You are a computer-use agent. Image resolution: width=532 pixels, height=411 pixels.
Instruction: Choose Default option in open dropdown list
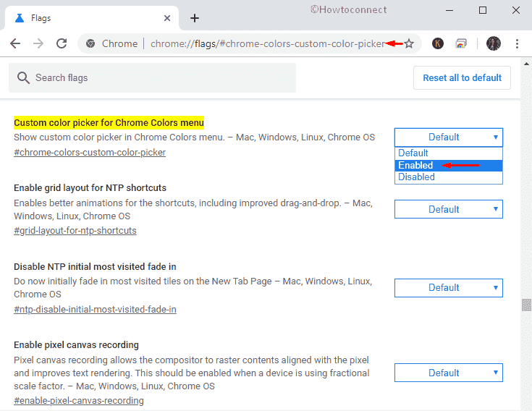(449, 153)
